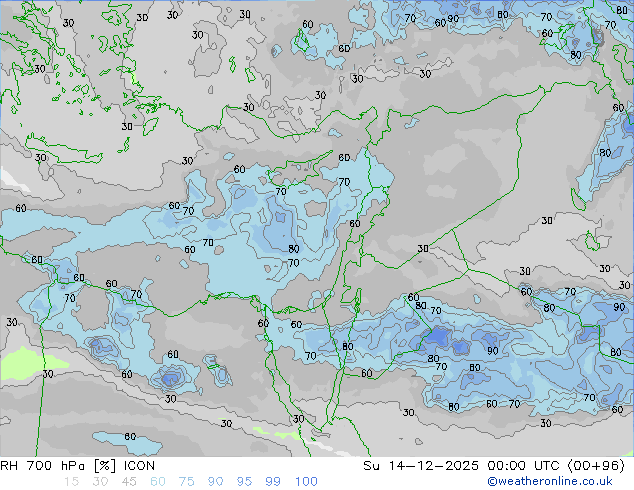The width and height of the screenshot is (634, 490).
Task: Click the date 'Su 14-12-2025'
Action: [421, 466]
